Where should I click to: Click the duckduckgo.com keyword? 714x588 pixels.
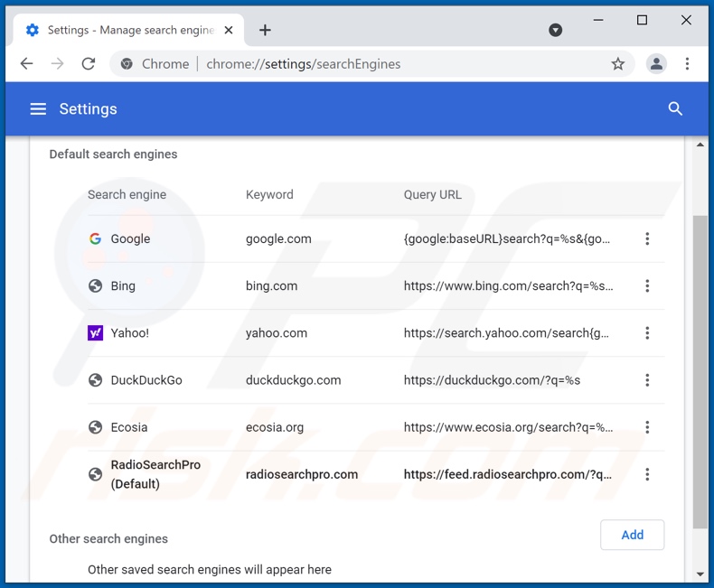(x=293, y=380)
